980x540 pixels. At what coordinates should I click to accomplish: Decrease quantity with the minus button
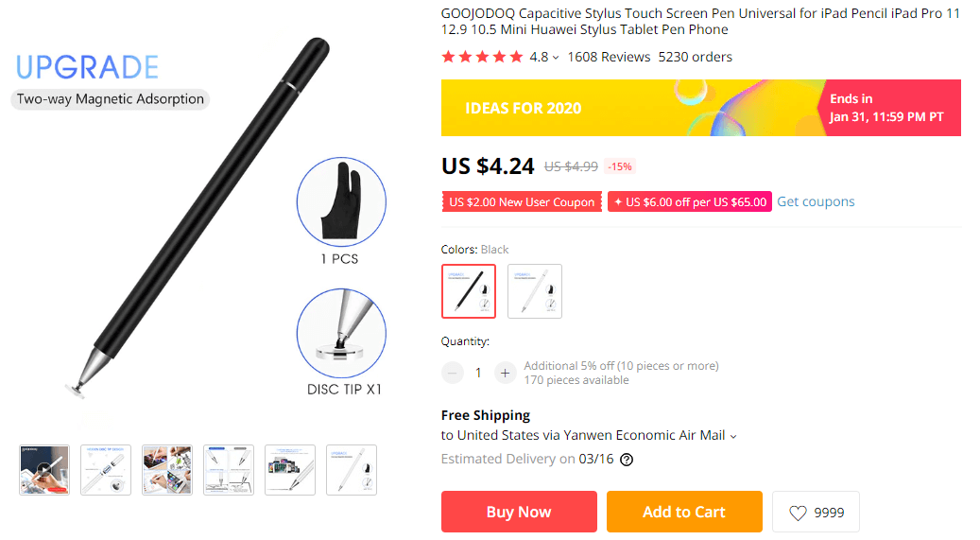453,373
